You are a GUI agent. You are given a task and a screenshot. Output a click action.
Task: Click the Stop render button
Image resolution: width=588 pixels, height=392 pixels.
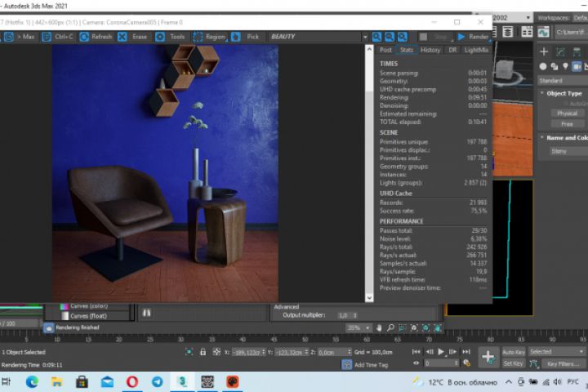pos(434,37)
